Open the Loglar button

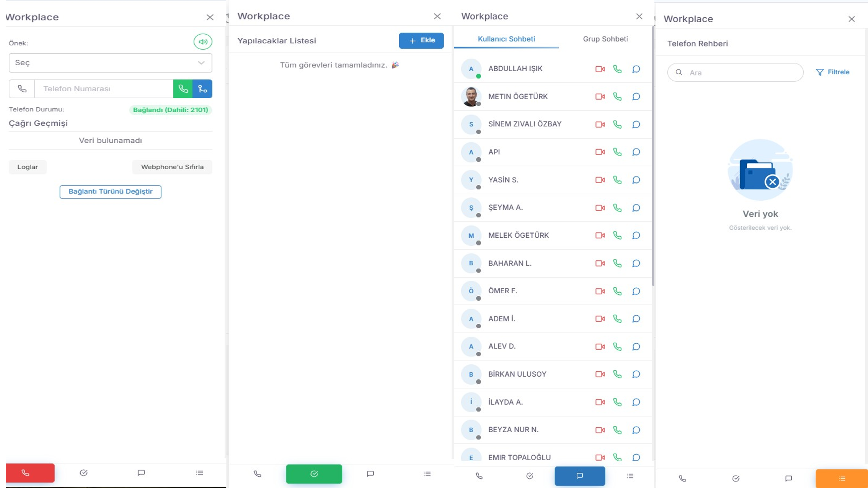pos(28,167)
